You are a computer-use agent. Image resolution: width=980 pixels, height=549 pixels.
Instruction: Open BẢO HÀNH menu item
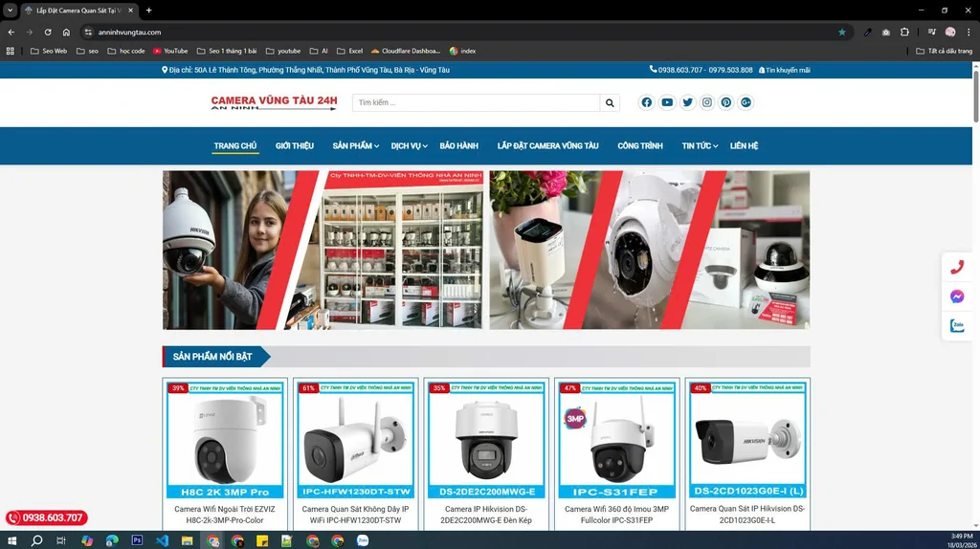(458, 145)
